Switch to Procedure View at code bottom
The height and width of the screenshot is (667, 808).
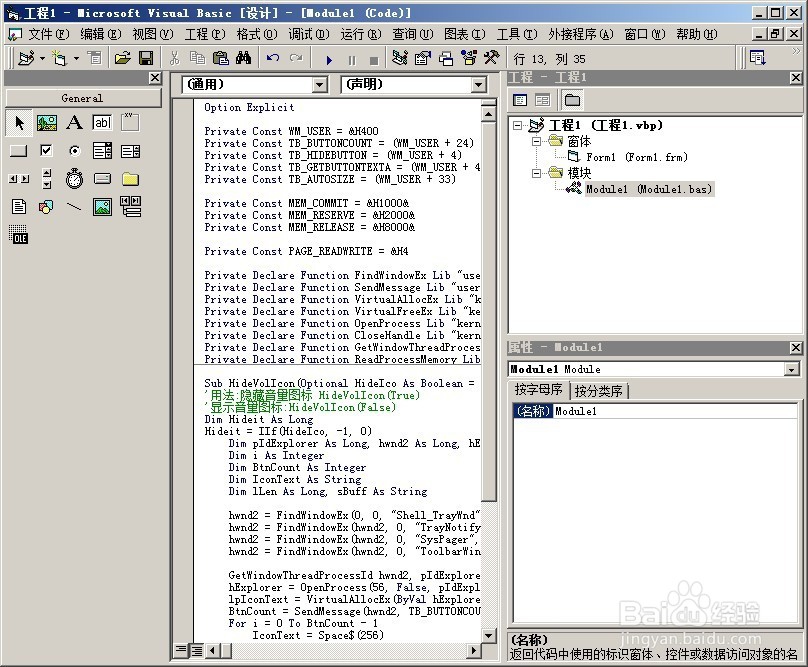tap(181, 651)
